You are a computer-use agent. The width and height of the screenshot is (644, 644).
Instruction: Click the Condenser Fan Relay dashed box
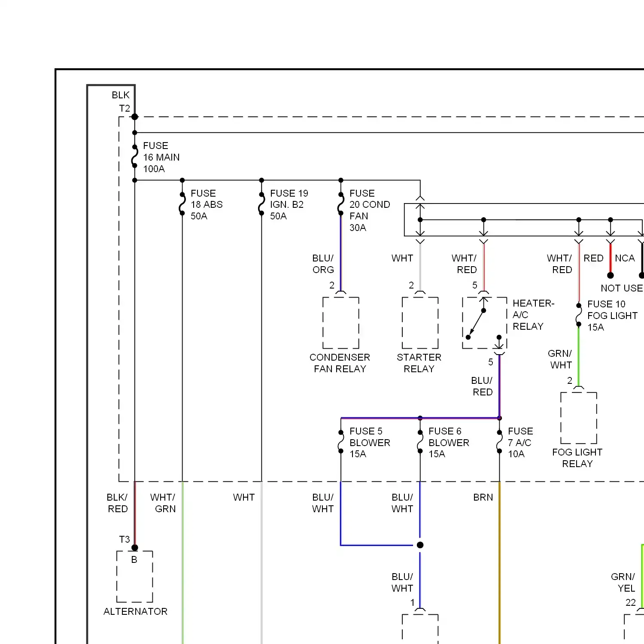pyautogui.click(x=341, y=322)
